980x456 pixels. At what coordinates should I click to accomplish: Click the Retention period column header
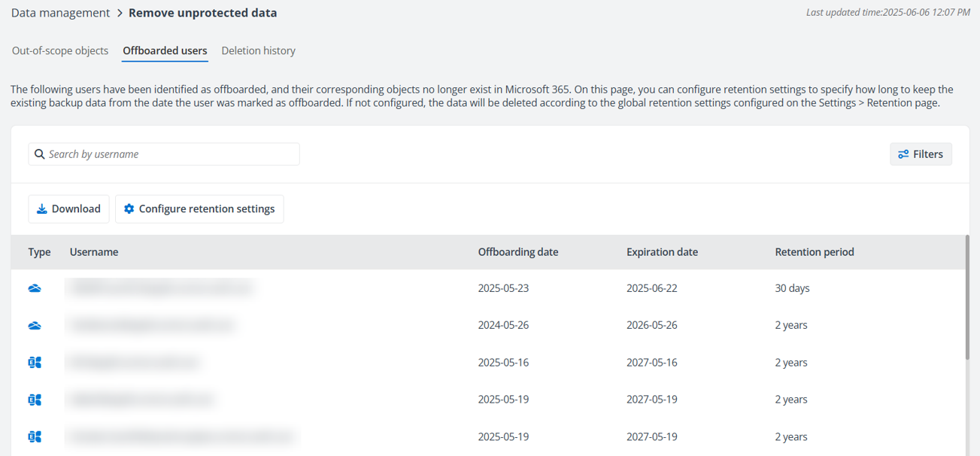click(815, 251)
